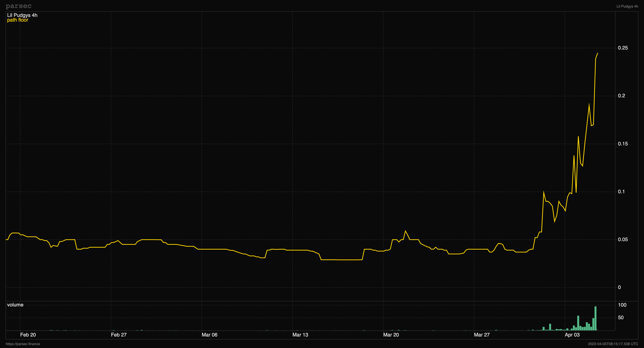Viewport: 644px width, 348px height.
Task: Click the 100 volume axis label
Action: [x=622, y=305]
